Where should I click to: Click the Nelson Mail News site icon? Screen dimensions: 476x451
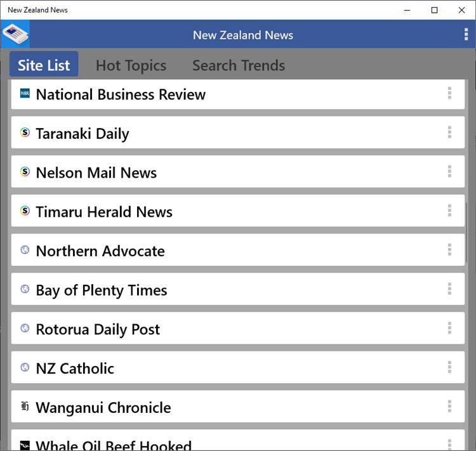pyautogui.click(x=25, y=171)
